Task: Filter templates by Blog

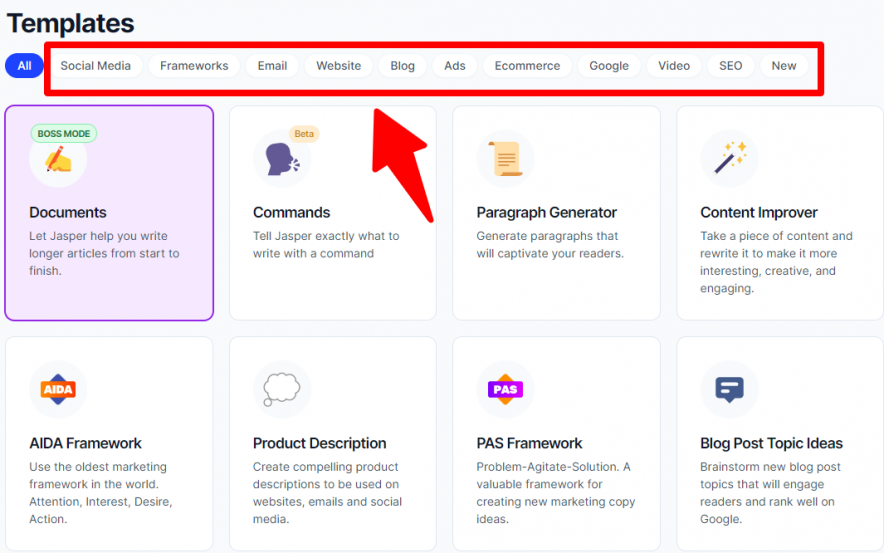Action: (403, 66)
